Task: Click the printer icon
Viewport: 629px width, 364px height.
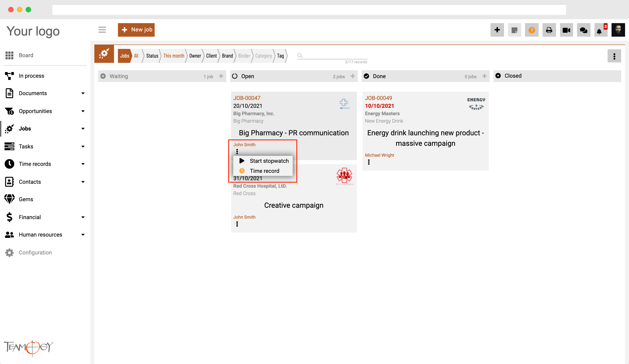Action: [x=549, y=30]
